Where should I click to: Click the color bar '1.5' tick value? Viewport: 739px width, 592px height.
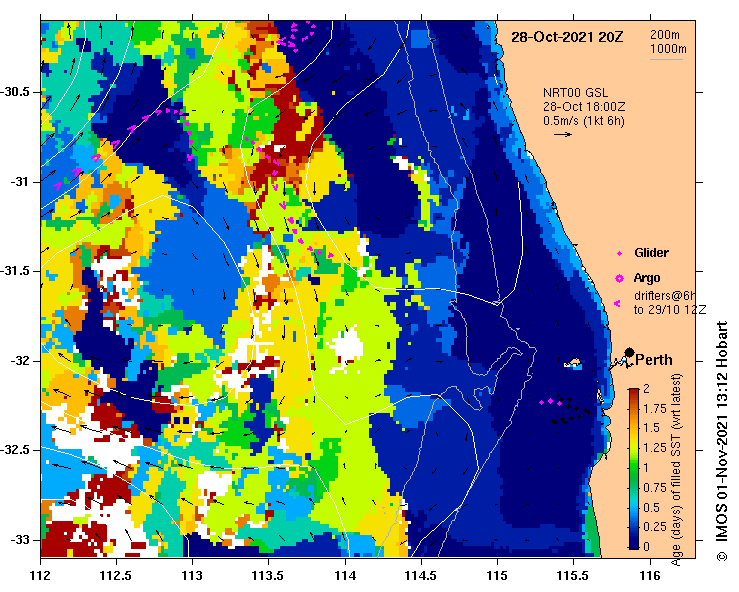click(651, 428)
